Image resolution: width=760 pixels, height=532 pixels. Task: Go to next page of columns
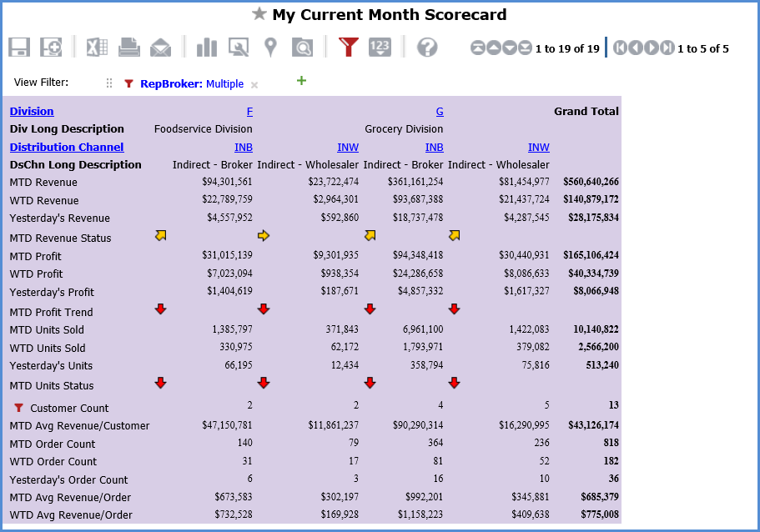[652, 48]
